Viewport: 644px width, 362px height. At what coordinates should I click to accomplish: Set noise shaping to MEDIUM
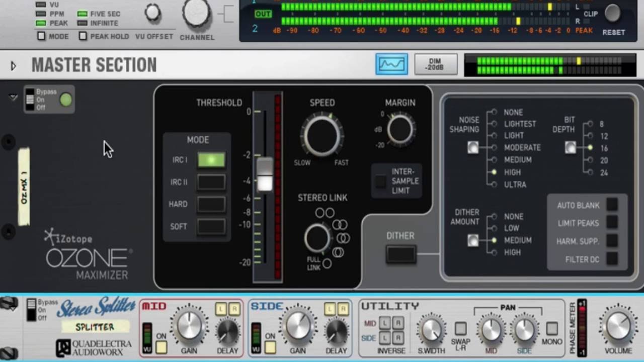[495, 159]
